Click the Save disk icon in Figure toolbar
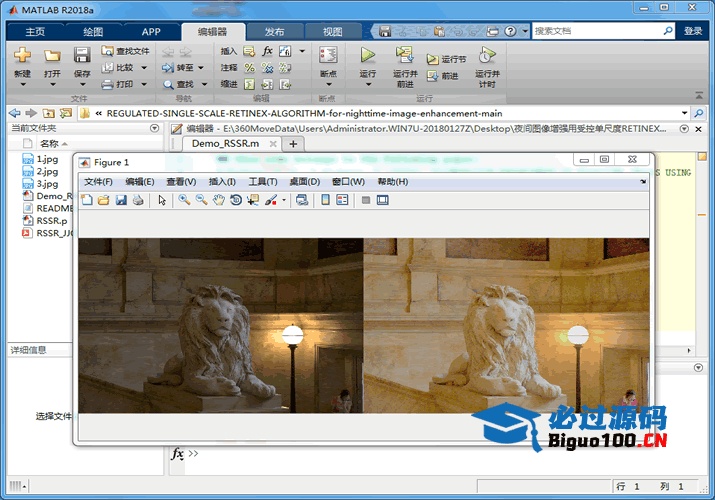715x500 pixels. [121, 200]
